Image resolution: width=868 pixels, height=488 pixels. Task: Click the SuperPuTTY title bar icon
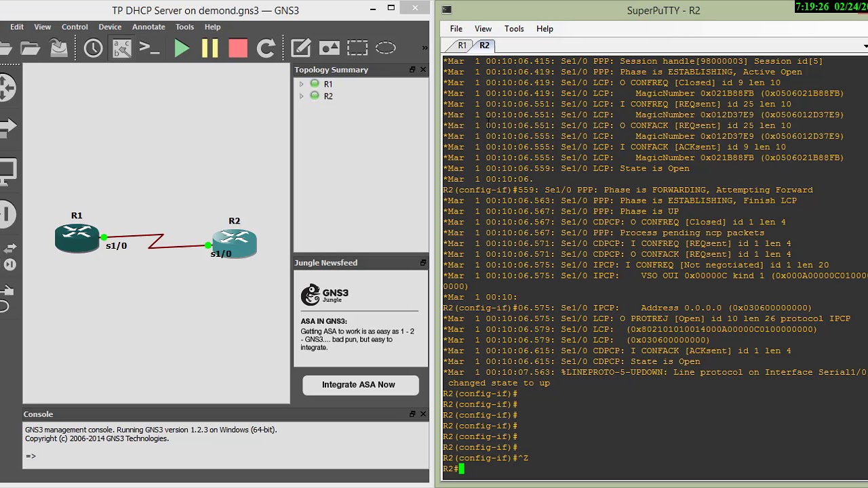click(446, 9)
